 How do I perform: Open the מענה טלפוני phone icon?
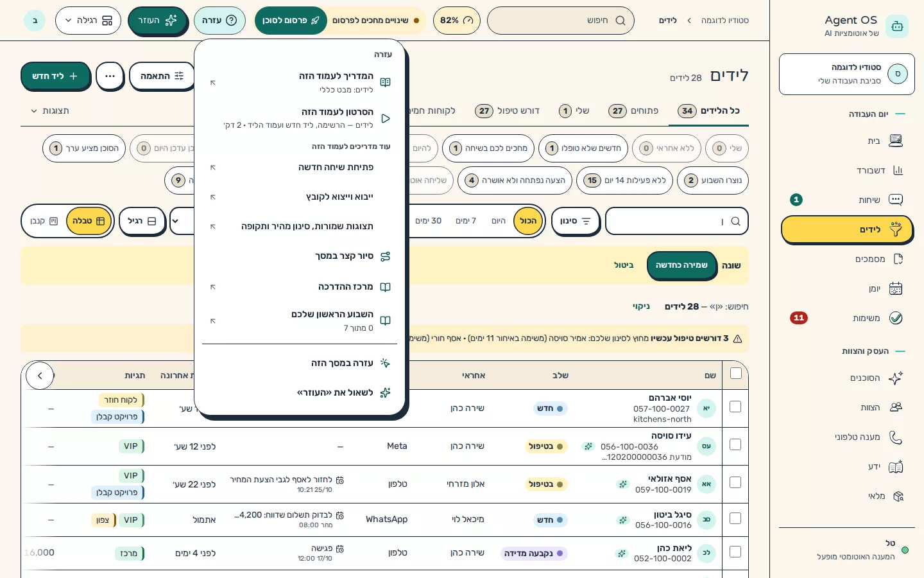pos(896,437)
